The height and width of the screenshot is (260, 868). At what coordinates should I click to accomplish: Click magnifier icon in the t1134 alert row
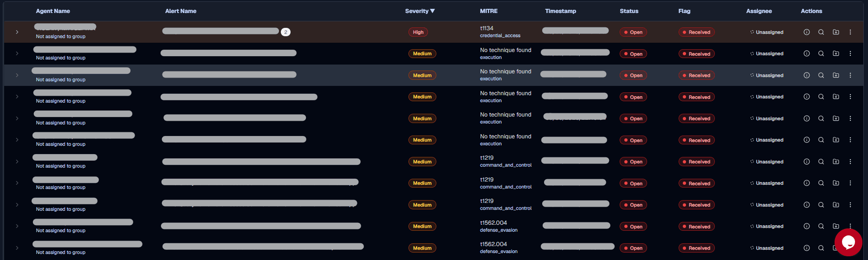(x=821, y=32)
